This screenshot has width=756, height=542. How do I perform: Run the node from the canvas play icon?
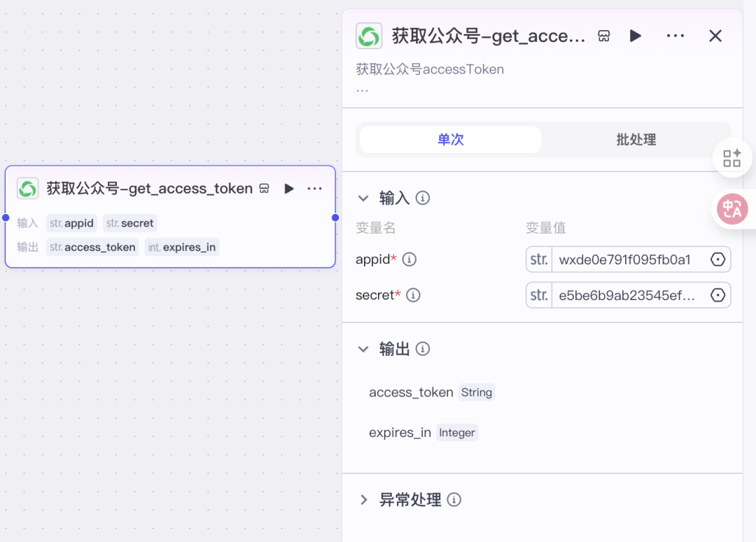pos(288,189)
